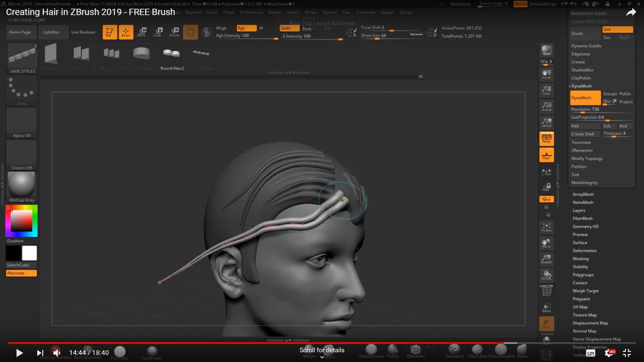Select the Rotate transform tool in top shelf
The height and width of the screenshot is (362, 644).
174,32
